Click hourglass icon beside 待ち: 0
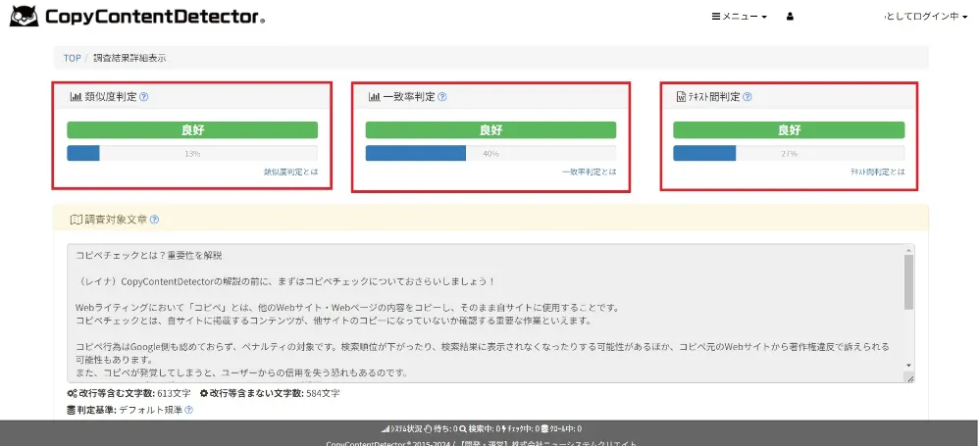Screen dimensions: 980x446 pos(428,428)
